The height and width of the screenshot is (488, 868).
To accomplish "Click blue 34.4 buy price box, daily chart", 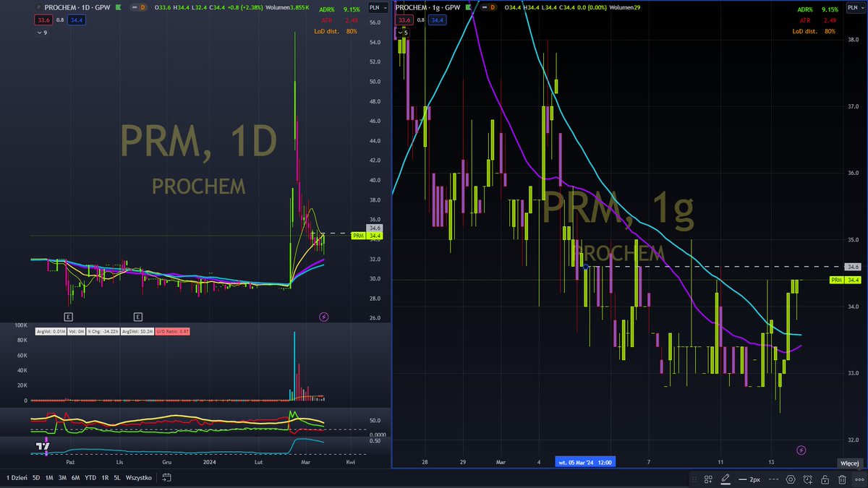I will click(x=77, y=20).
